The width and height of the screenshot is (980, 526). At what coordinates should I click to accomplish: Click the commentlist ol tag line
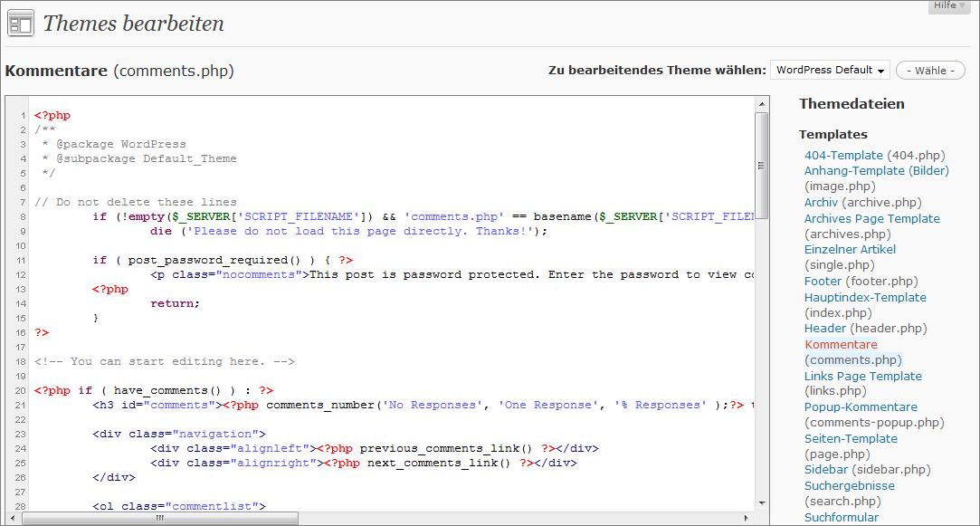click(179, 506)
